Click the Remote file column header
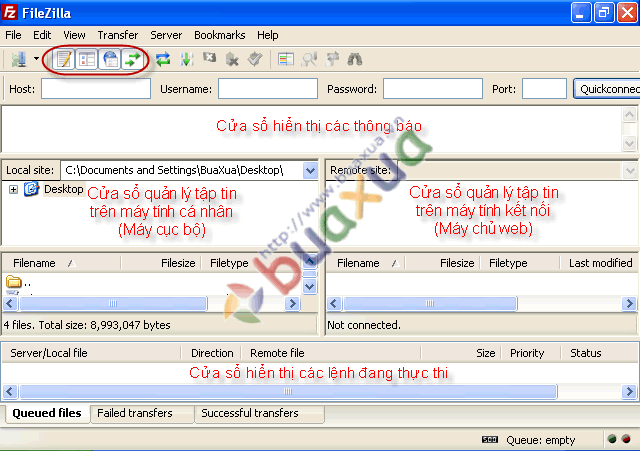This screenshot has height=451, width=640. pyautogui.click(x=331, y=353)
